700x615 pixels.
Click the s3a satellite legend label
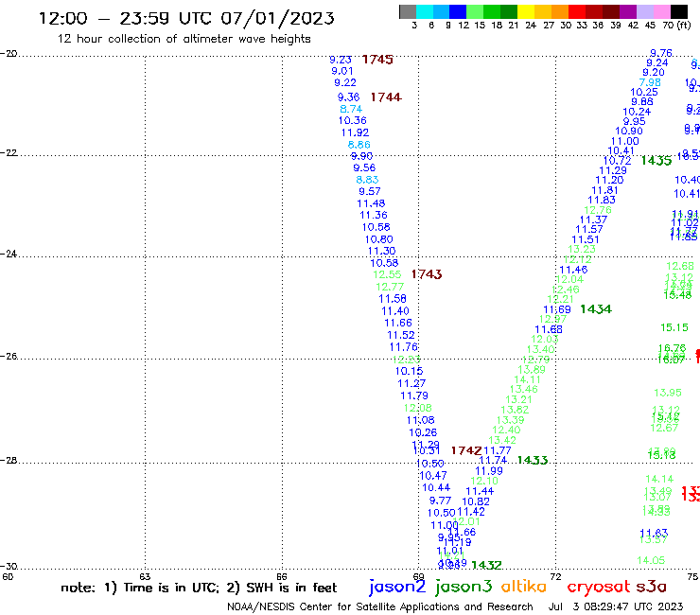[652, 587]
